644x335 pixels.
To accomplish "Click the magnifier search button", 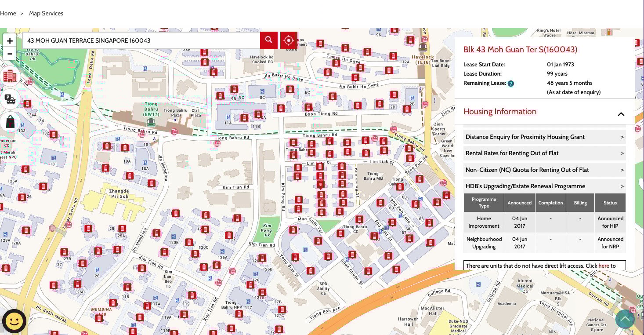I will [269, 40].
